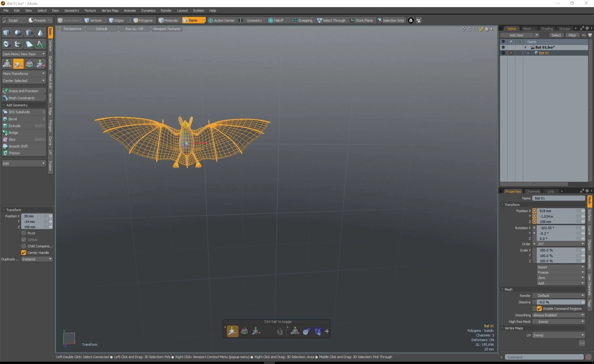Open the Center Selected dropdown
594x364 pixels.
24,81
